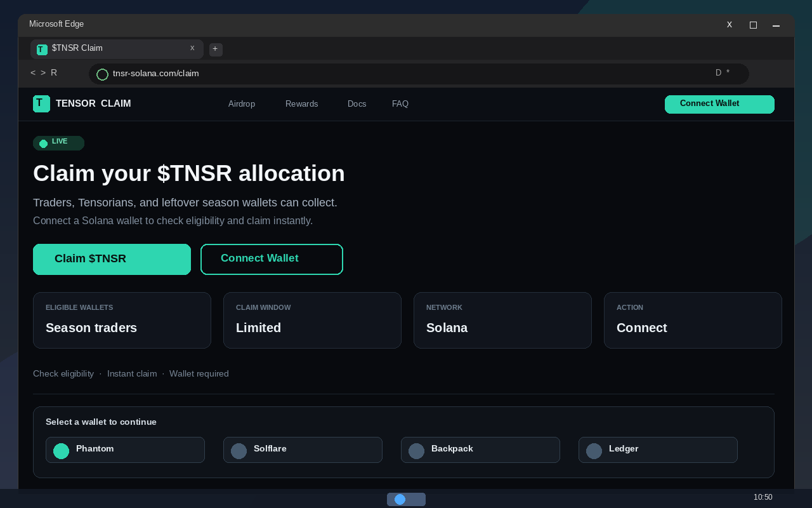Click the Network Solana card

[x=502, y=320]
